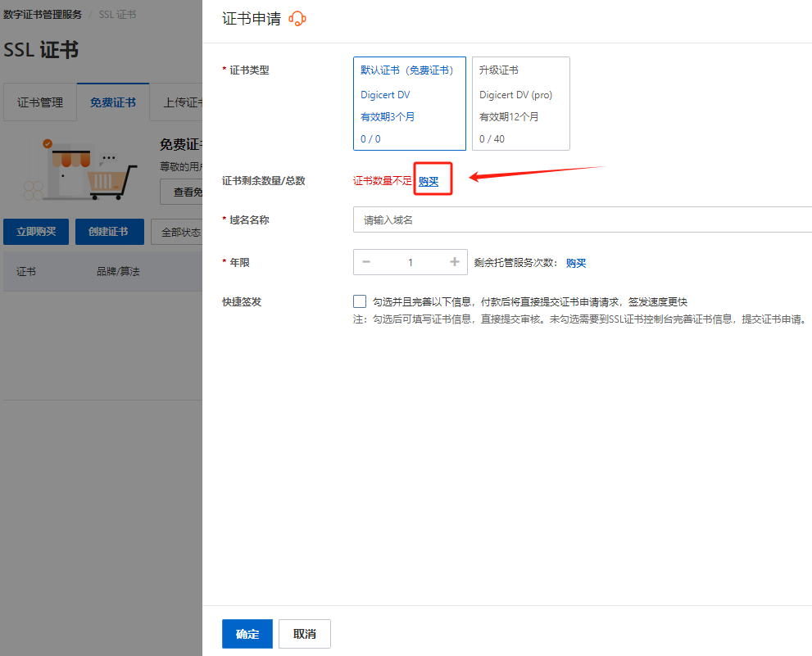The image size is (812, 656).
Task: Switch to the 免费证书 tab
Action: click(113, 102)
